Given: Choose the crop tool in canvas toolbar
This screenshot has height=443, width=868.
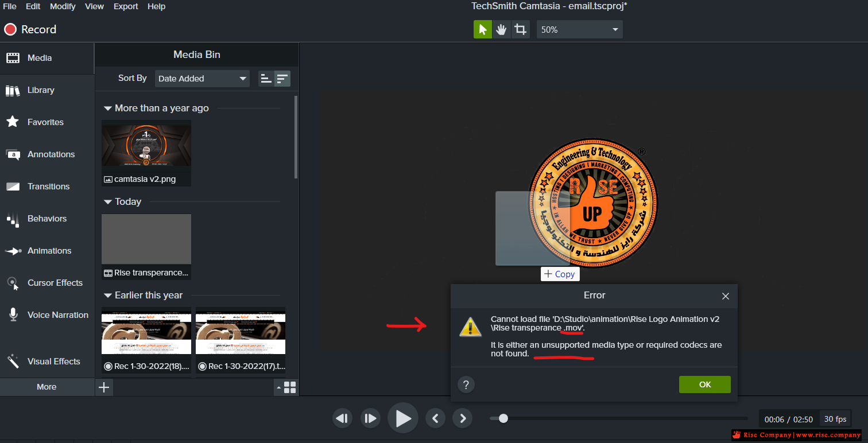Looking at the screenshot, I should point(520,29).
